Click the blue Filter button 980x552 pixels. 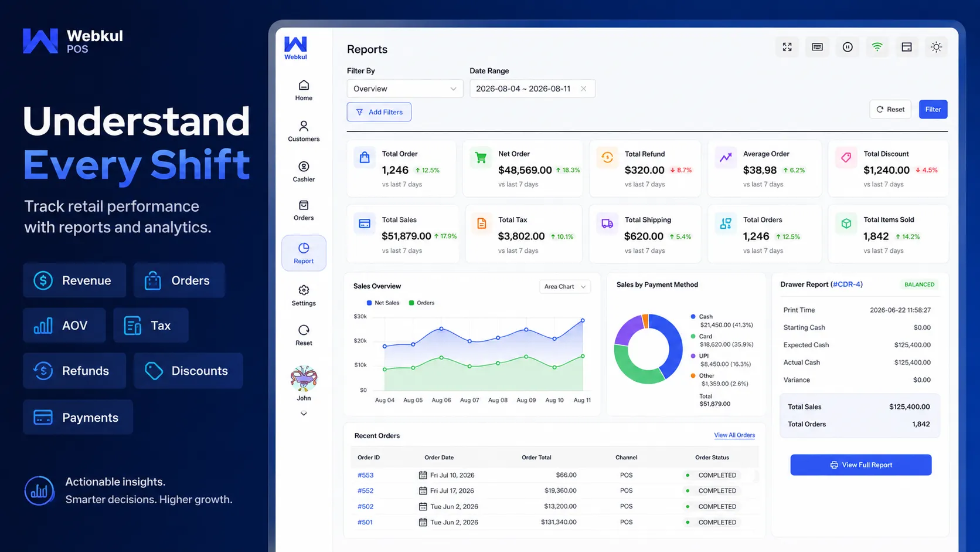933,109
